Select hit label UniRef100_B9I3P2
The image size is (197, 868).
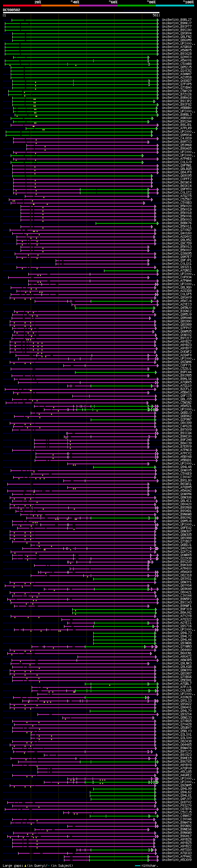(x=176, y=101)
